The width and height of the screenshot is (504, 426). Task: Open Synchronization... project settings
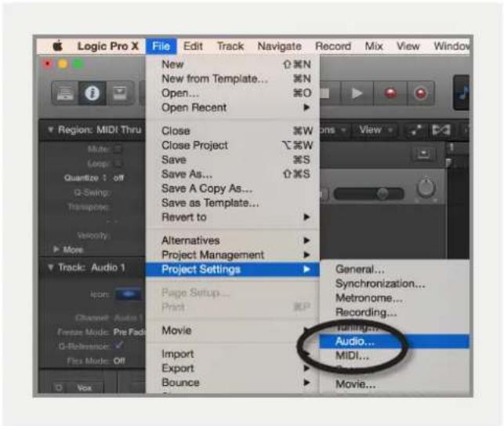394,284
